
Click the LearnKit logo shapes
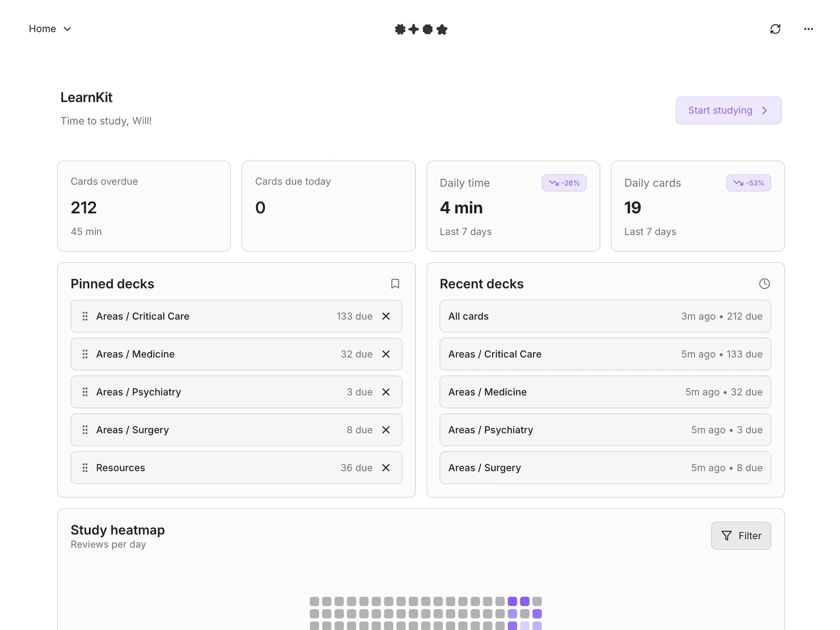tap(421, 30)
